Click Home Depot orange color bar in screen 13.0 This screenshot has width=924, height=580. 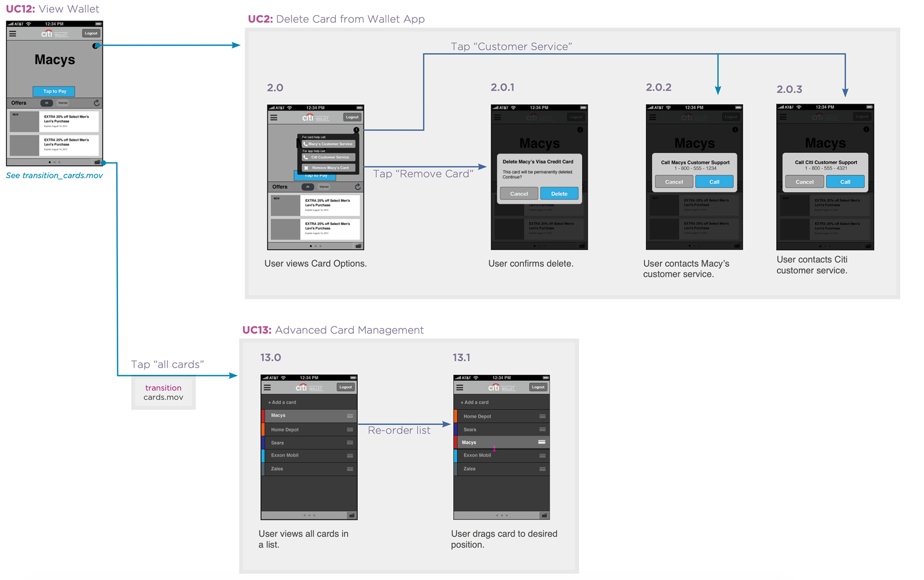[x=263, y=429]
